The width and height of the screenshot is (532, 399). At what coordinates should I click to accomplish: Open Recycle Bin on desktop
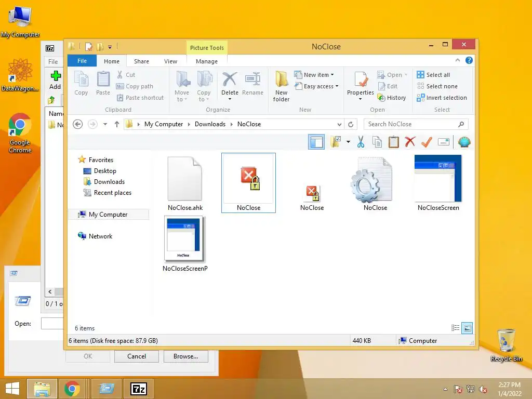tap(506, 345)
